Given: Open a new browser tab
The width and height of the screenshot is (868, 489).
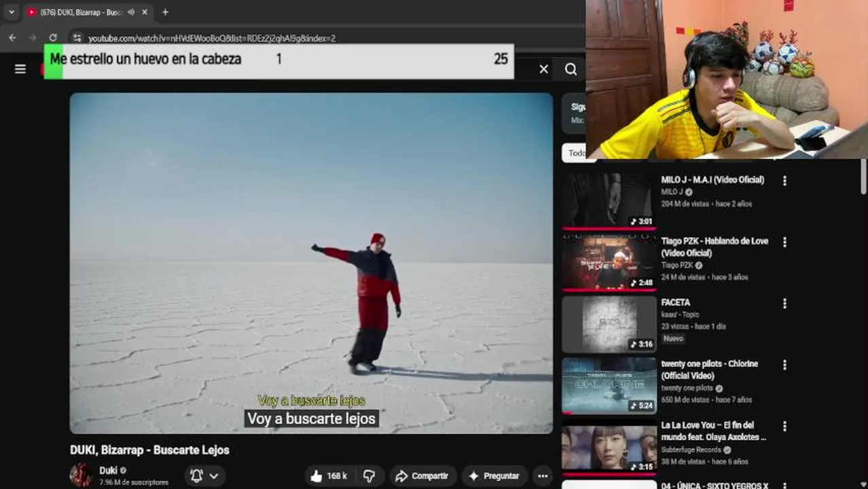Looking at the screenshot, I should tap(165, 12).
